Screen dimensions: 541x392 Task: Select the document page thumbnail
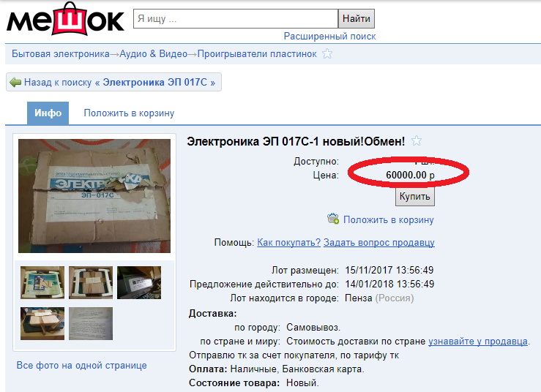[91, 323]
